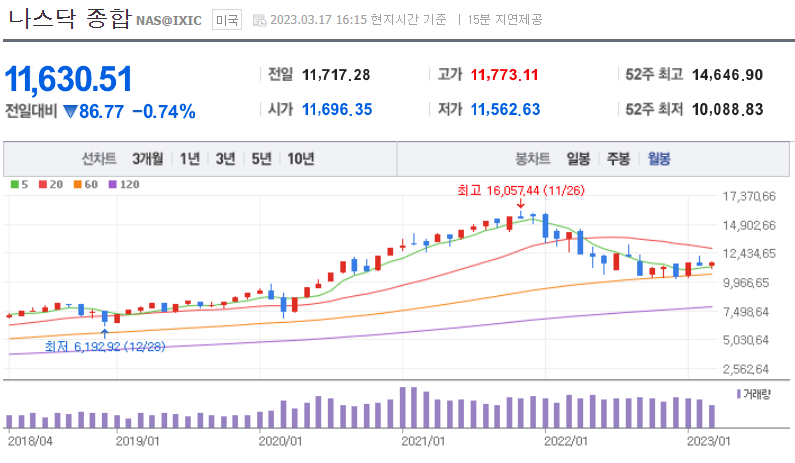Click the 17,370.66 y-axis label
The image size is (795, 463).
tap(749, 196)
